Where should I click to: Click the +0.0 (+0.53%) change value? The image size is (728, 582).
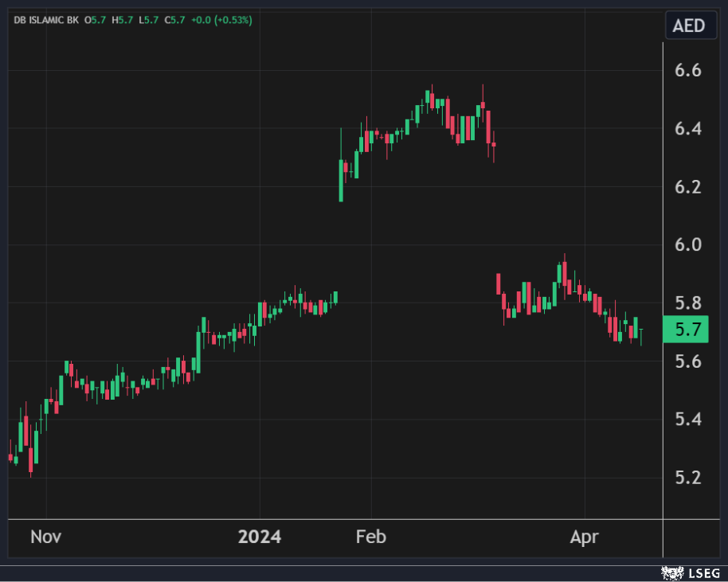pyautogui.click(x=221, y=20)
